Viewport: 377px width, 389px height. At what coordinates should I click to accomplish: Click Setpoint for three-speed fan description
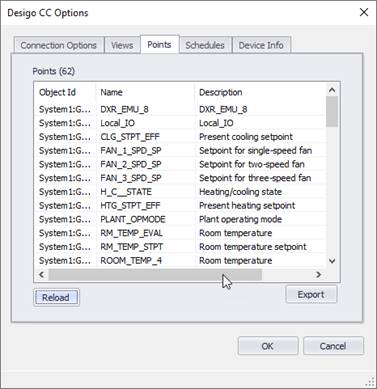(255, 178)
